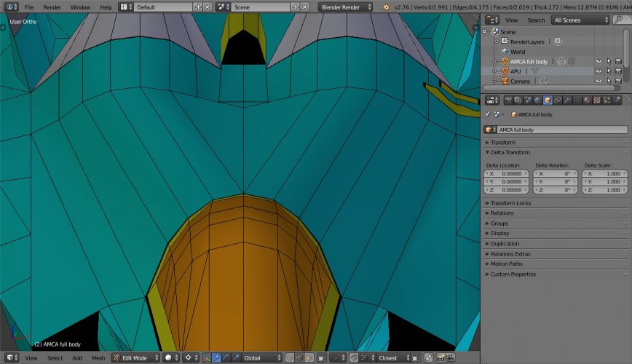Click the OpenGL render image icon
The width and height of the screenshot is (632, 364).
[x=441, y=358]
